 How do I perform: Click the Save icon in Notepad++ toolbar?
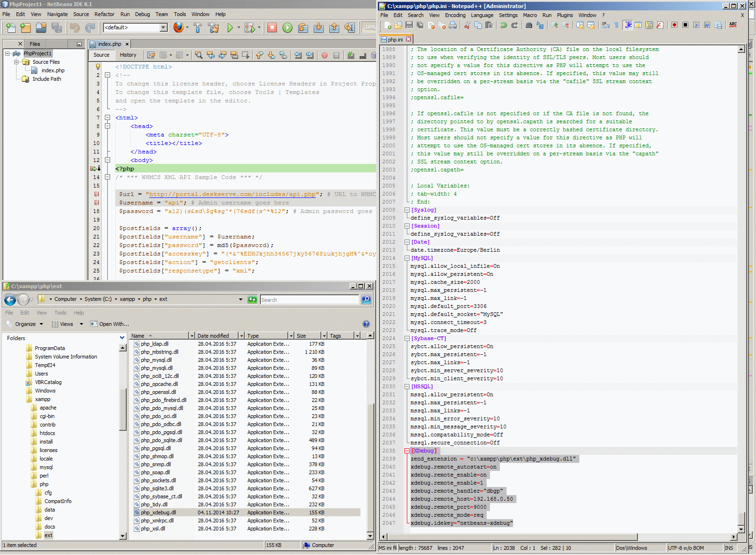409,25
